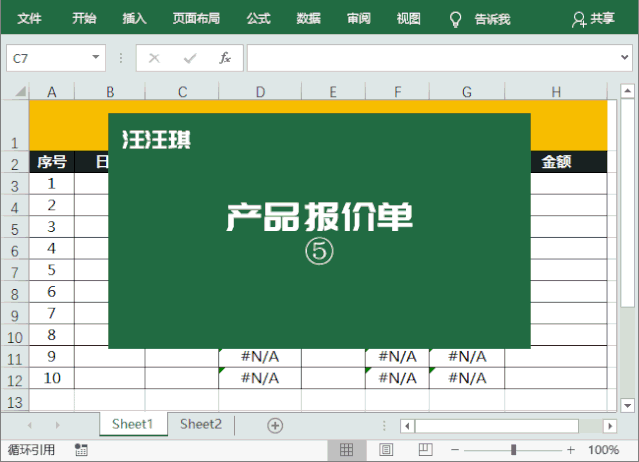This screenshot has height=462, width=639.
Task: Select column F header
Action: pos(397,92)
